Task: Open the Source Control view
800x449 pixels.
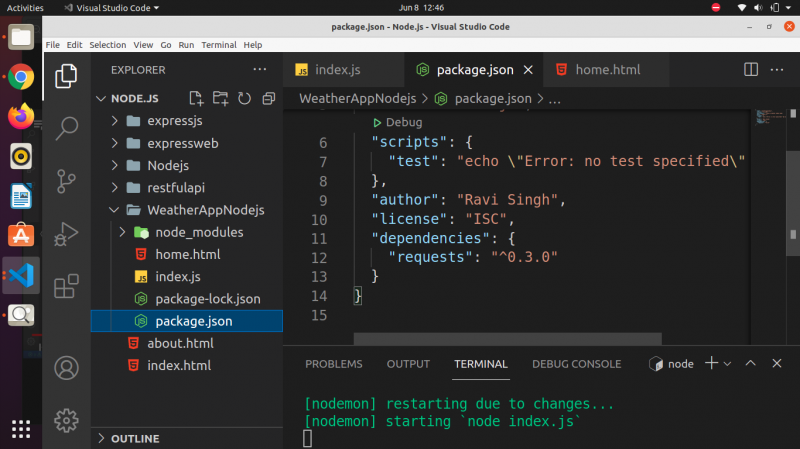Action: point(66,181)
